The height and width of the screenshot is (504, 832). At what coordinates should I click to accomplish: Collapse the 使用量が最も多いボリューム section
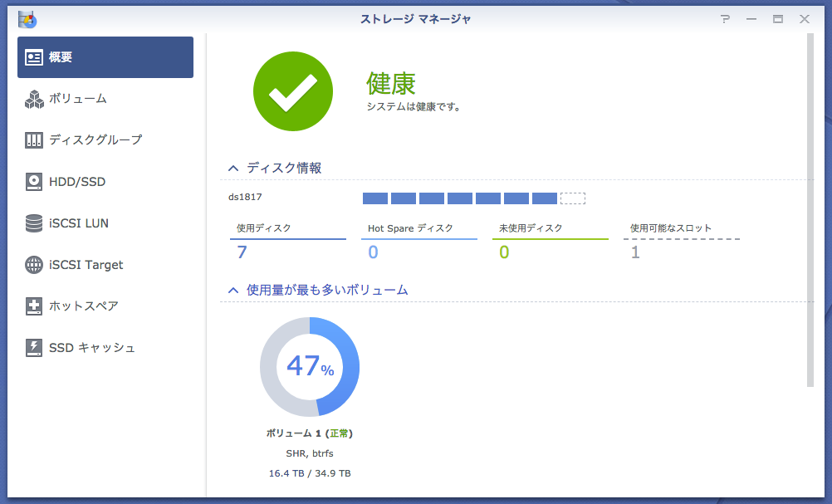pyautogui.click(x=232, y=290)
